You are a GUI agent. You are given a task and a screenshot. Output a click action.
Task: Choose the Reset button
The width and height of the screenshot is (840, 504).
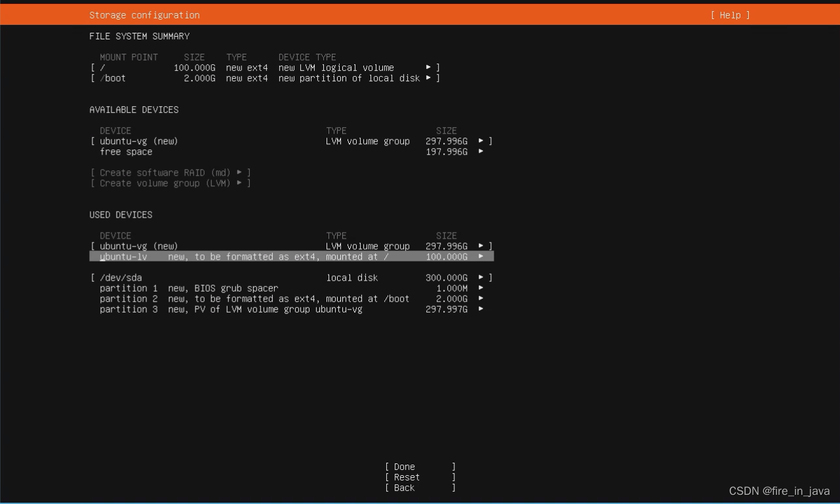[420, 477]
